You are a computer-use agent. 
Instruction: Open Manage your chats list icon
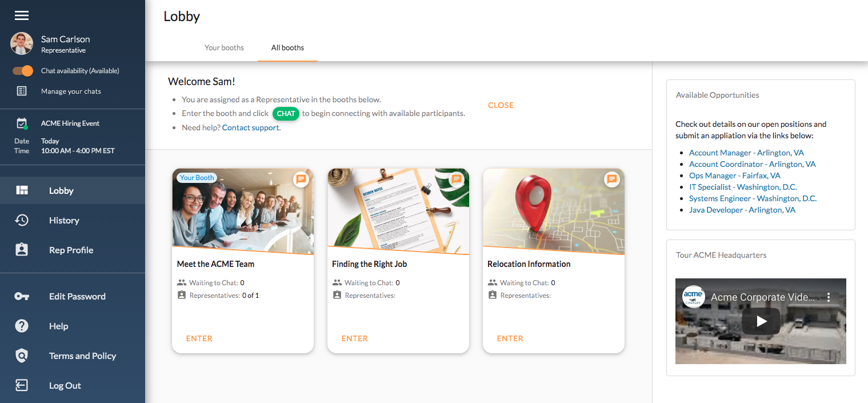(22, 91)
